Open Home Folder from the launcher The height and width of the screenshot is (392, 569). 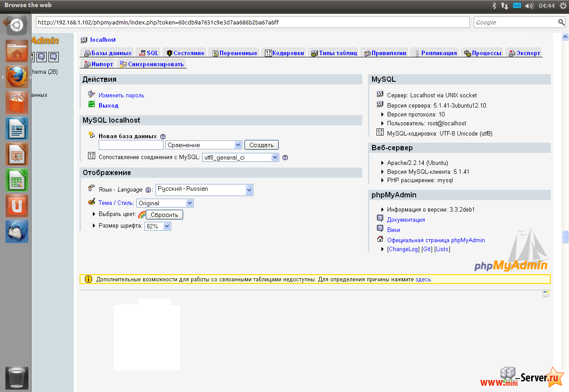(x=17, y=51)
